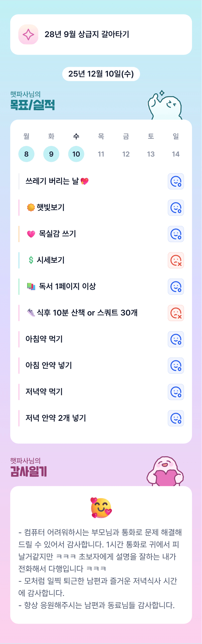The image size is (202, 644).
Task: Open the 목실감 쓰기 task item
Action: coord(57,234)
